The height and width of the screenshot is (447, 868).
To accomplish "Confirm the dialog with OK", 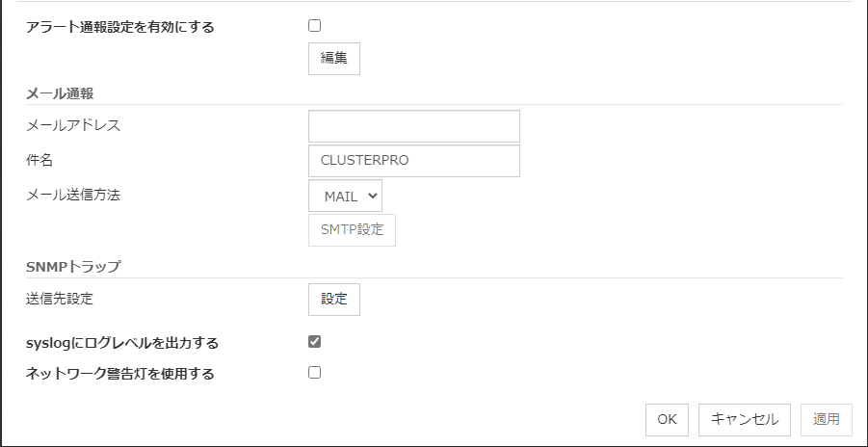I will (x=667, y=419).
